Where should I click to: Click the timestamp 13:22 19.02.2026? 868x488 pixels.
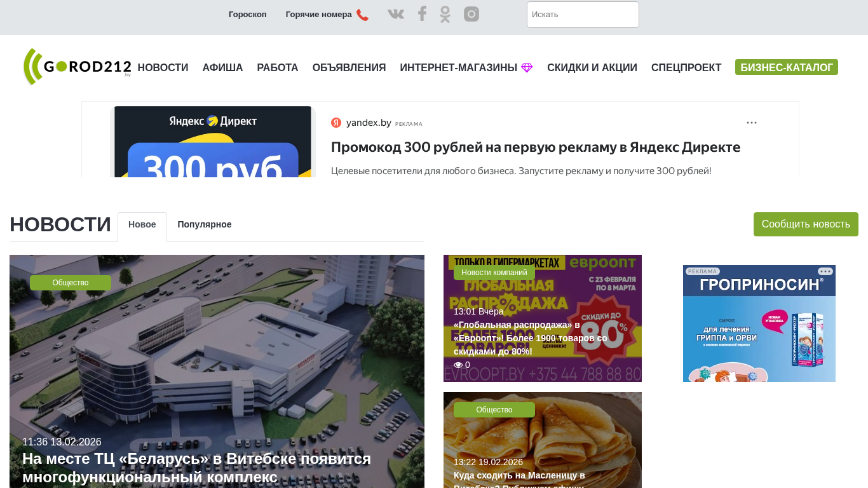point(488,462)
